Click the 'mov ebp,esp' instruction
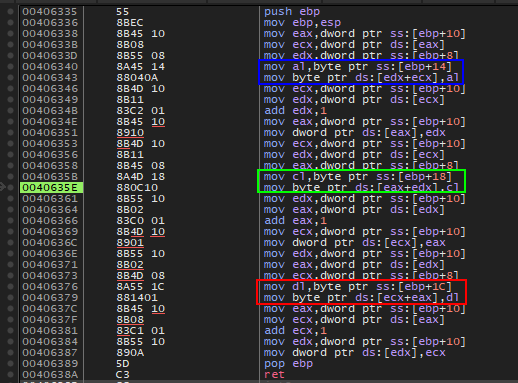This screenshot has width=518, height=383. click(x=302, y=23)
